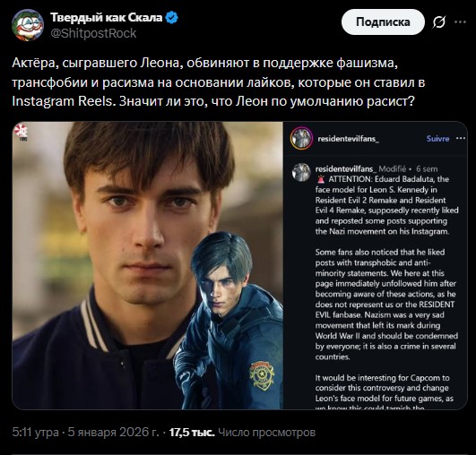Open the @ShitpostRock handle link
Screen dimensions: 476x455
coord(93,33)
